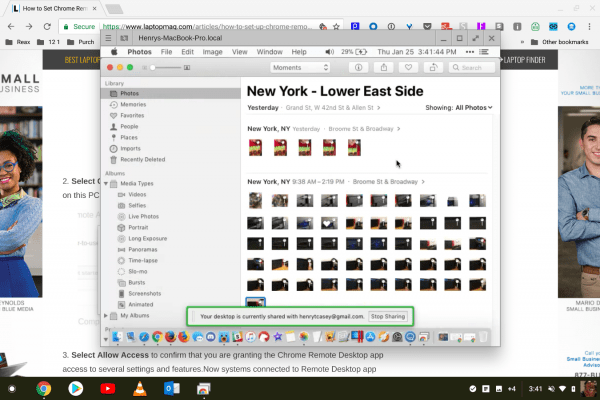Expand the Grand St, W 42nd St location chevron

point(378,108)
